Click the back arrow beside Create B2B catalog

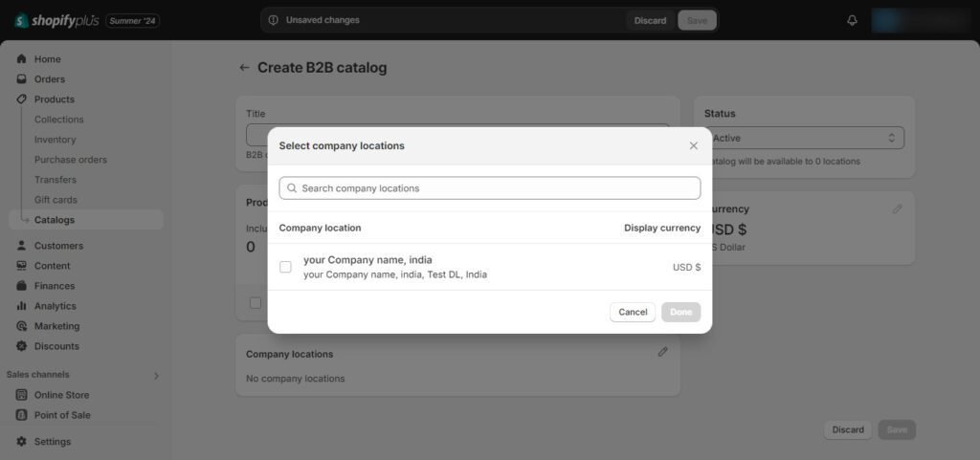pos(244,67)
